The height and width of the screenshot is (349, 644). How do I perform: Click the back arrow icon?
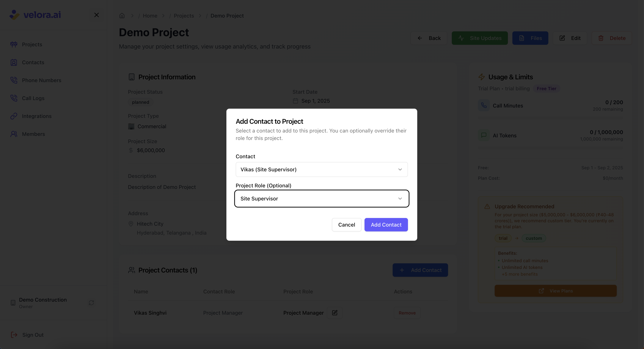[x=420, y=38]
